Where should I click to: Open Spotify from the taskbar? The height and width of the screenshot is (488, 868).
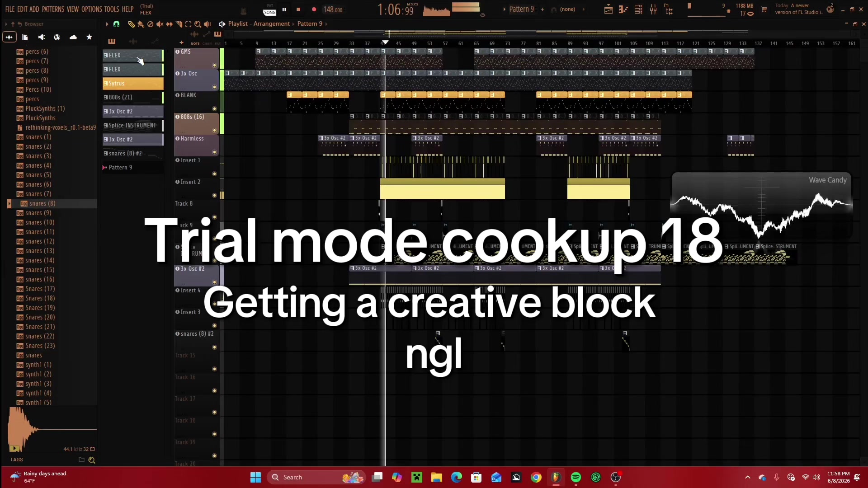576,477
